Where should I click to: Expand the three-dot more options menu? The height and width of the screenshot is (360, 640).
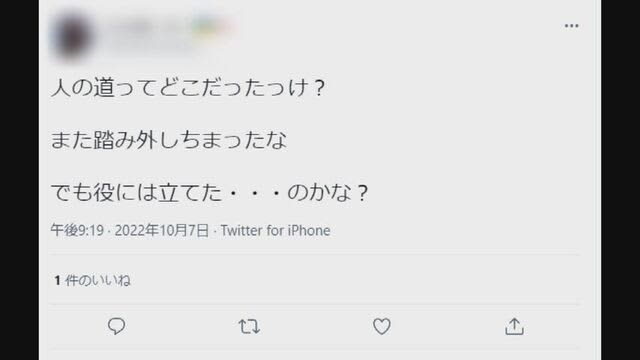571,26
